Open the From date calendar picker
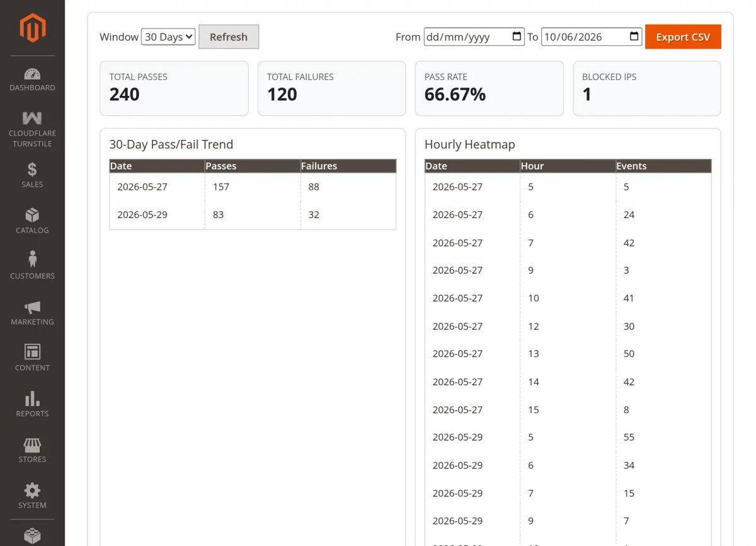756x546 pixels. (x=517, y=37)
